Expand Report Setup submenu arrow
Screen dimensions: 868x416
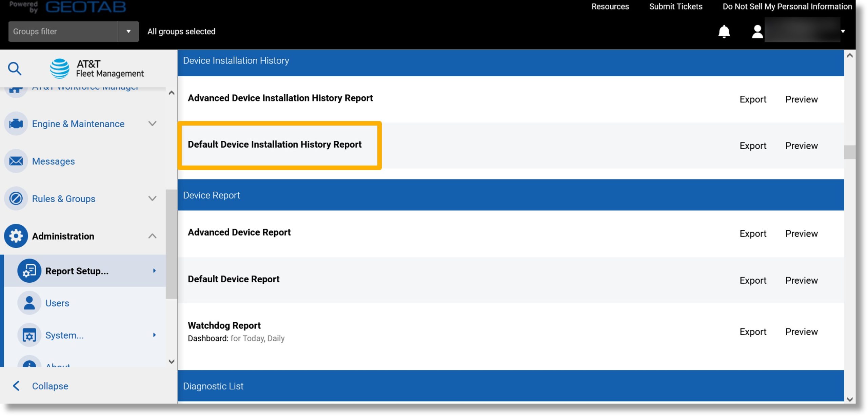pyautogui.click(x=154, y=271)
